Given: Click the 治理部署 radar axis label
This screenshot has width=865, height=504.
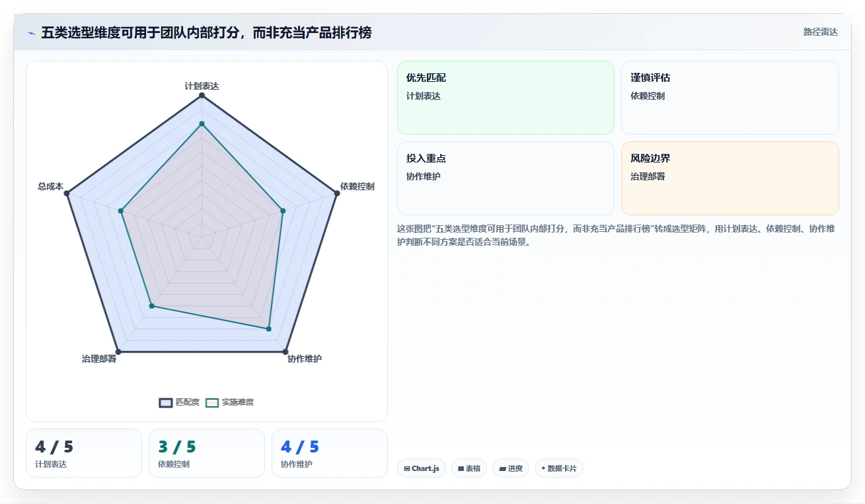Looking at the screenshot, I should coord(99,359).
